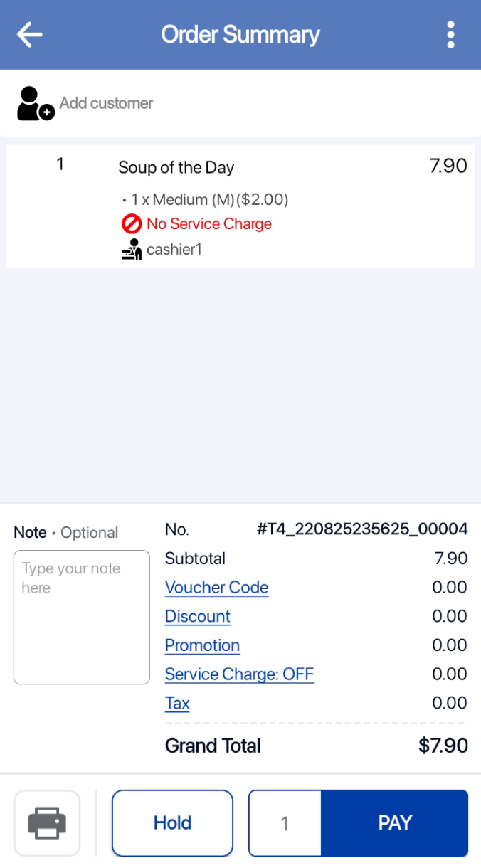Open the three-dot overflow menu
Screen dimensions: 481x868
tap(450, 34)
